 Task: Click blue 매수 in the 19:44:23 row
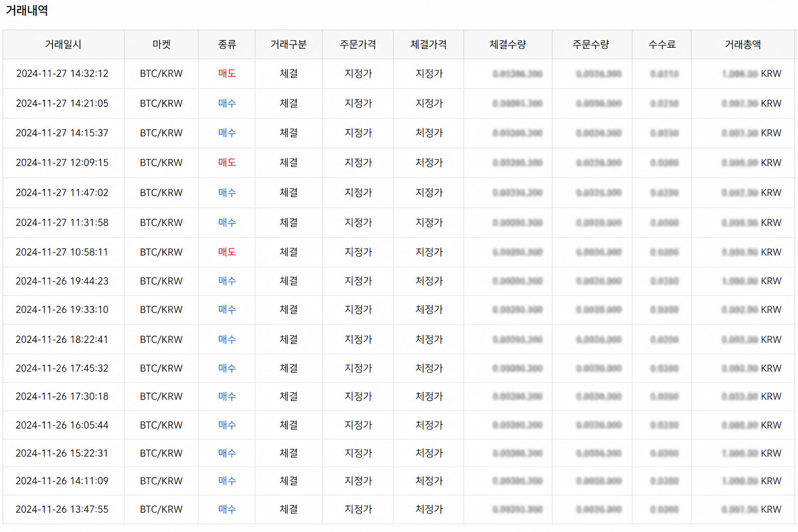click(x=227, y=281)
